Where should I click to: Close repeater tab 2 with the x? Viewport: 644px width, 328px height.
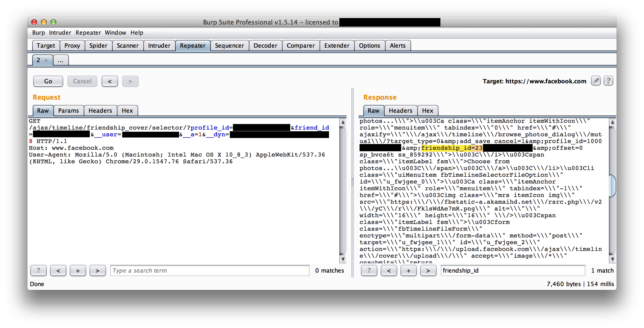click(46, 60)
